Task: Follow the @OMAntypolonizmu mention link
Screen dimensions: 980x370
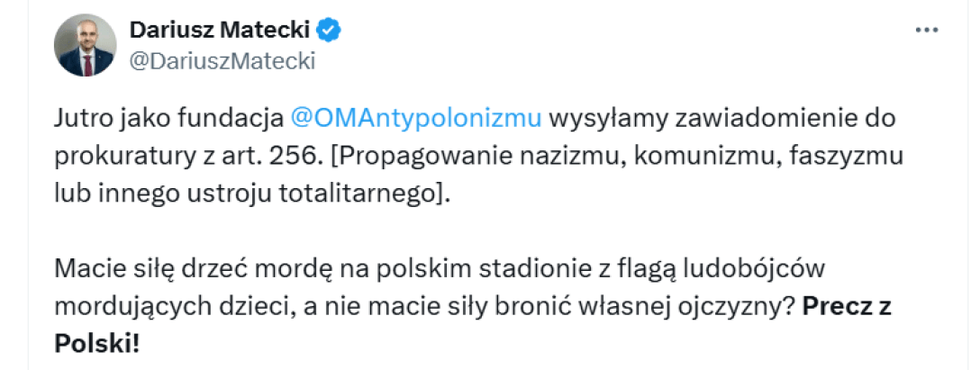Action: tap(416, 118)
